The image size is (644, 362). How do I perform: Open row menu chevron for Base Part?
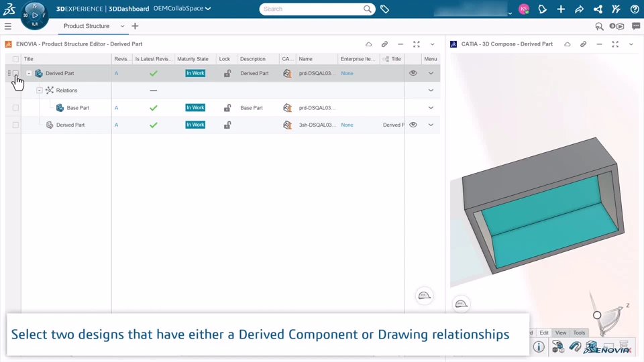pos(431,107)
